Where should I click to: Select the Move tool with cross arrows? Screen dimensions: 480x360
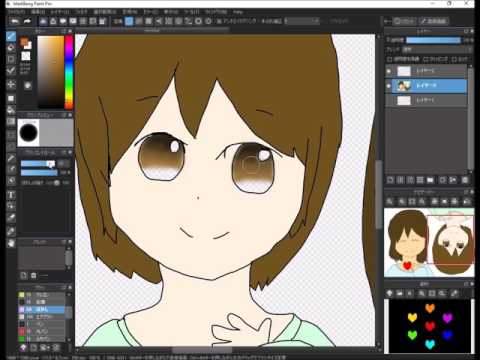[x=11, y=84]
